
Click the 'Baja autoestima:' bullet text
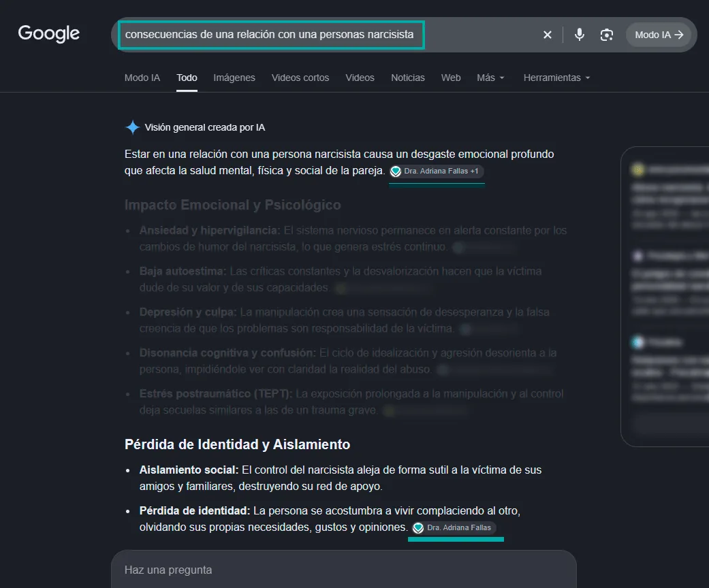[183, 271]
